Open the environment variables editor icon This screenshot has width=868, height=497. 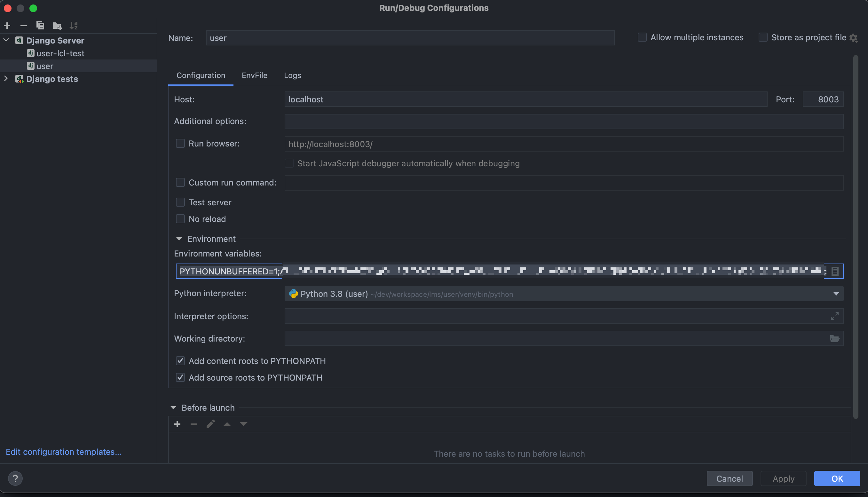click(835, 271)
